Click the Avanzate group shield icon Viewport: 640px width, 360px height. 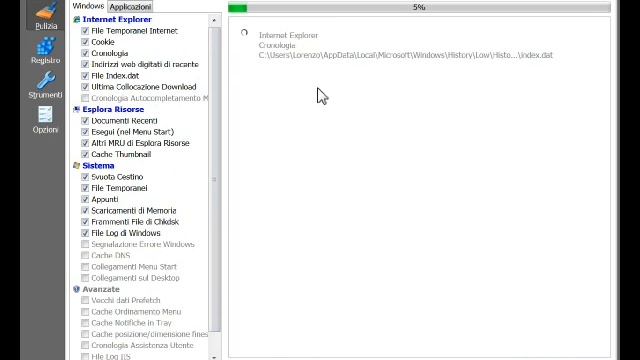[76, 289]
